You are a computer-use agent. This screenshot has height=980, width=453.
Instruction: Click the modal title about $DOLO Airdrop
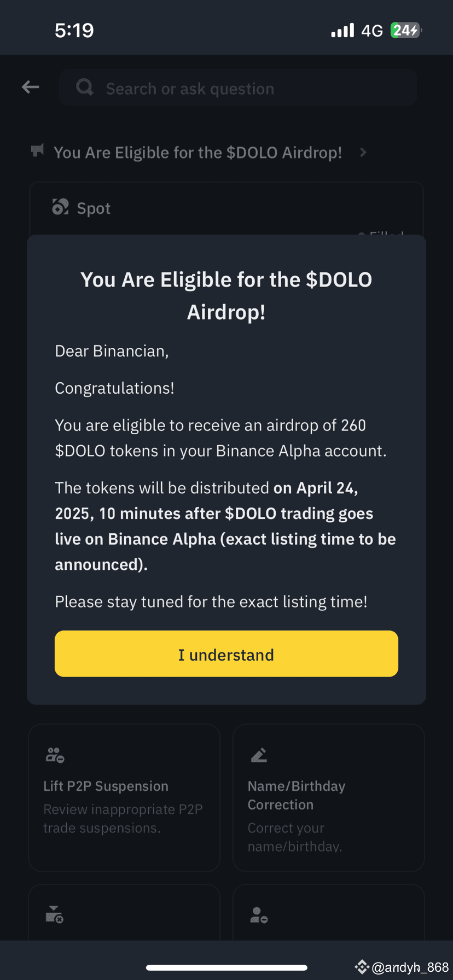point(226,296)
